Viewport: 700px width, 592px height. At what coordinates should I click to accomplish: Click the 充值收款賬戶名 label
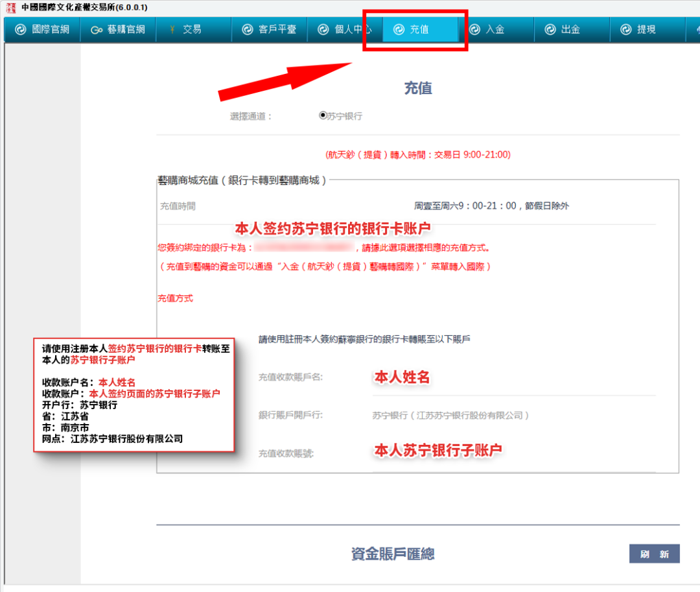(x=290, y=377)
